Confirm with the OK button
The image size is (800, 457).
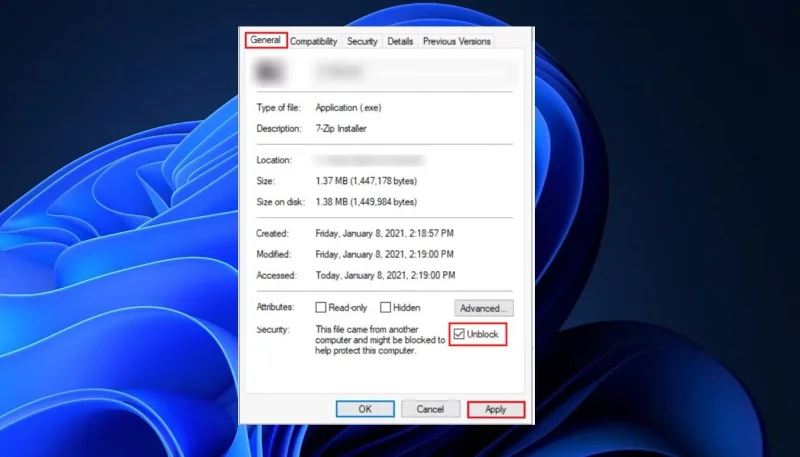pos(365,409)
